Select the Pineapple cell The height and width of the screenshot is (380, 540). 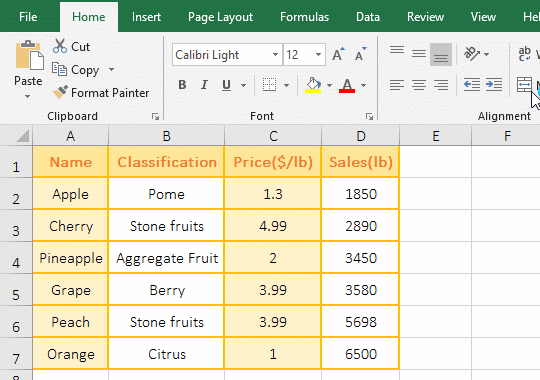coord(71,258)
